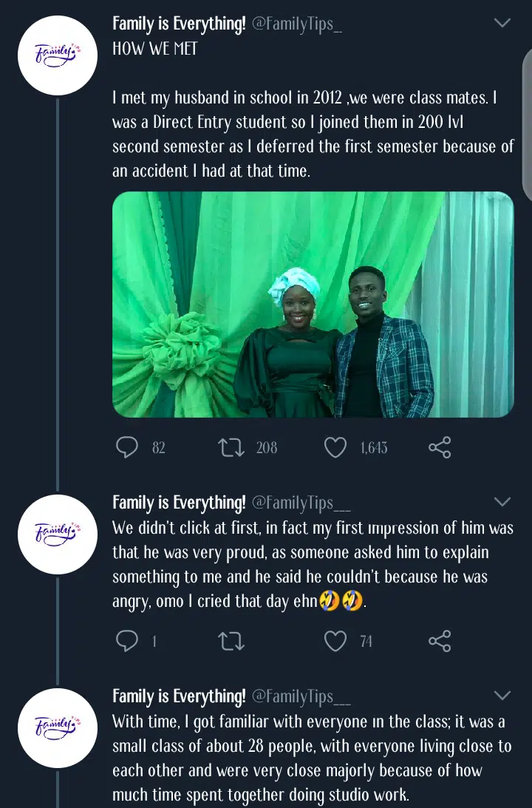Open first tweet's Family is Everything! profile name
This screenshot has width=532, height=808.
click(x=179, y=24)
